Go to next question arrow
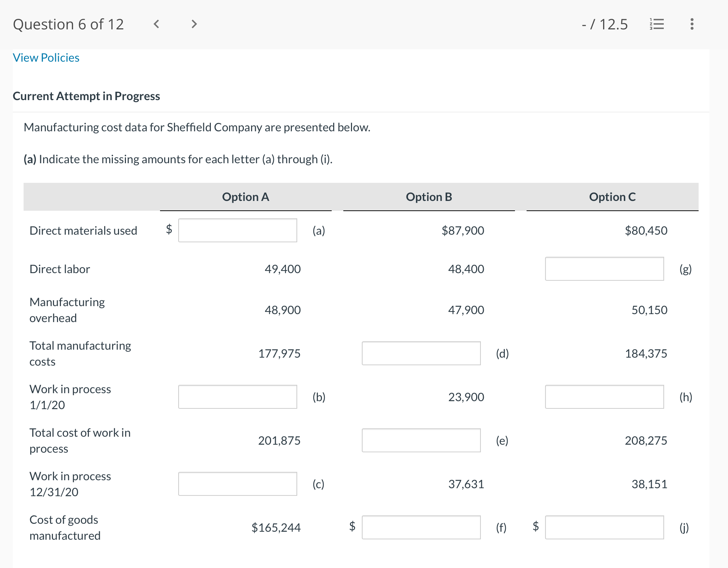 click(194, 24)
